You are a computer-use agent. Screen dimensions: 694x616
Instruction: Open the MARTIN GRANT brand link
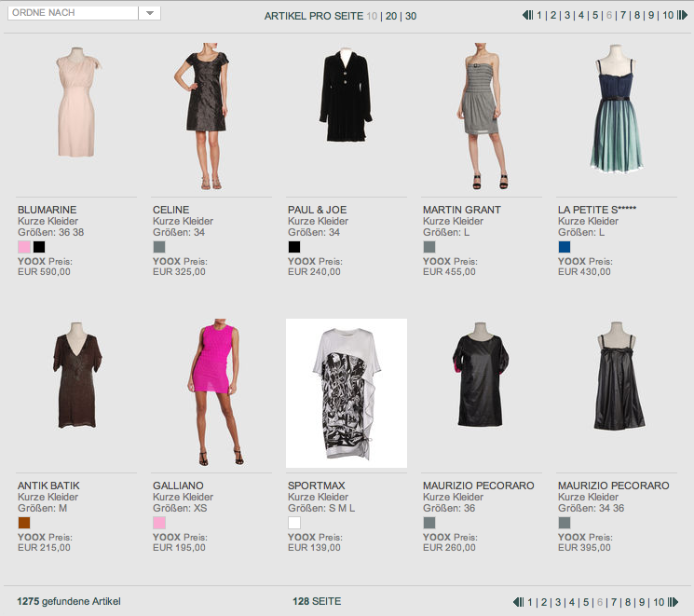462,210
